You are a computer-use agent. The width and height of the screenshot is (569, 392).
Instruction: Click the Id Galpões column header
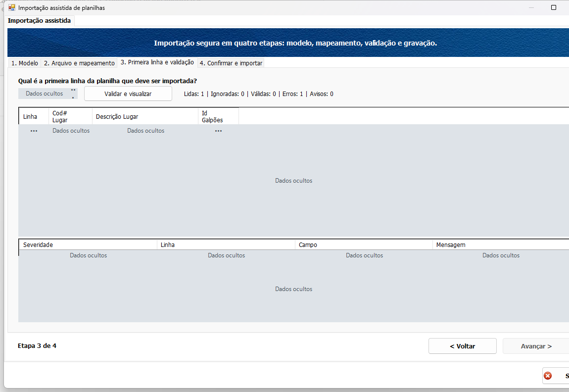tap(219, 116)
